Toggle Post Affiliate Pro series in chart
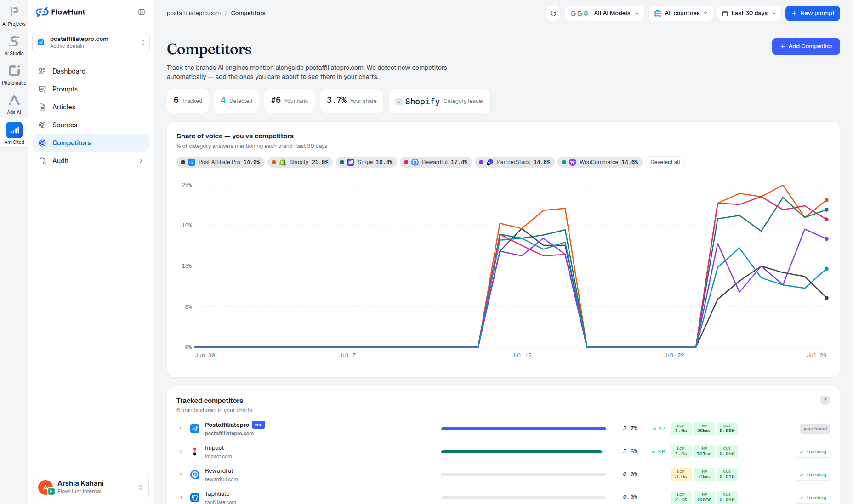The width and height of the screenshot is (853, 504). (x=221, y=162)
